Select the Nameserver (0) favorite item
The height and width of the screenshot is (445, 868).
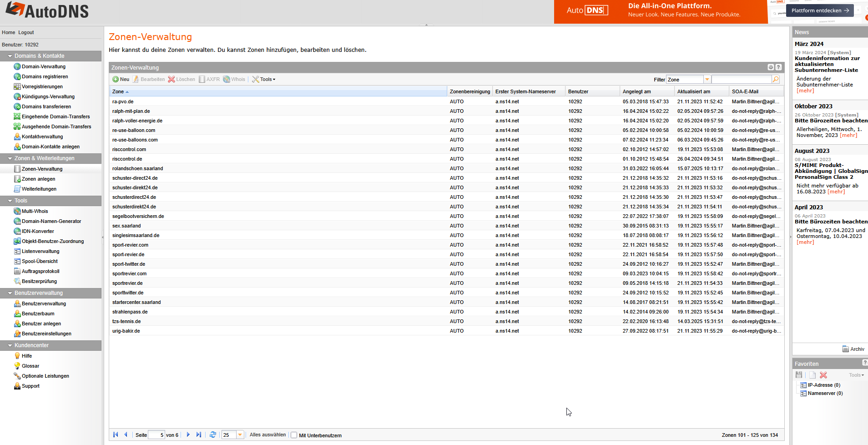[825, 393]
